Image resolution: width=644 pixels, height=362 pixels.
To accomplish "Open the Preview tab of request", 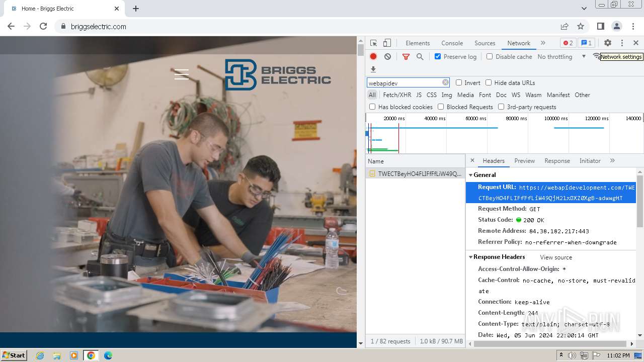I will [524, 161].
